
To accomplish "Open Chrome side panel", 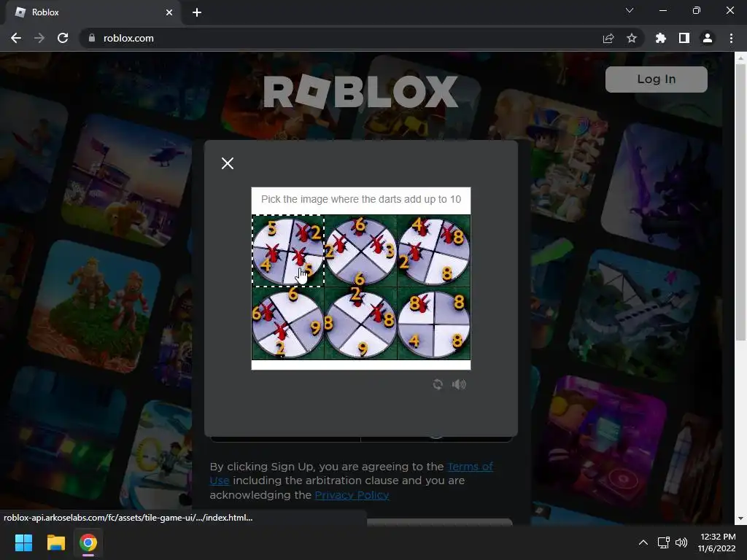I will pyautogui.click(x=684, y=38).
